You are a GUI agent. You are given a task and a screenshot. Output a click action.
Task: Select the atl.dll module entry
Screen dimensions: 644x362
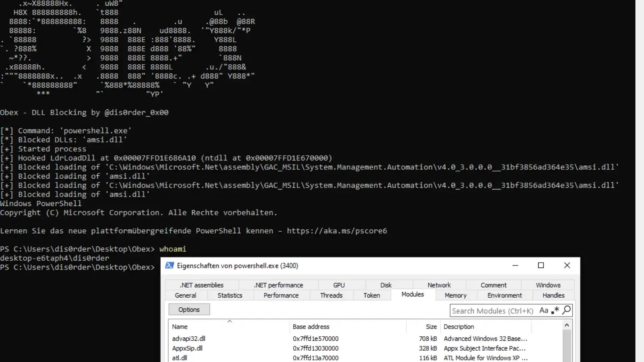(x=180, y=358)
